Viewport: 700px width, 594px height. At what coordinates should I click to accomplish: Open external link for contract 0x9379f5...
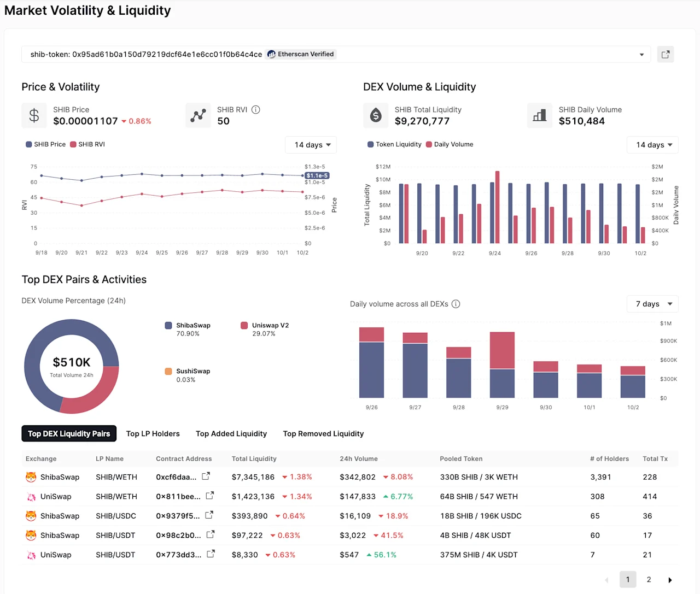[x=209, y=515]
